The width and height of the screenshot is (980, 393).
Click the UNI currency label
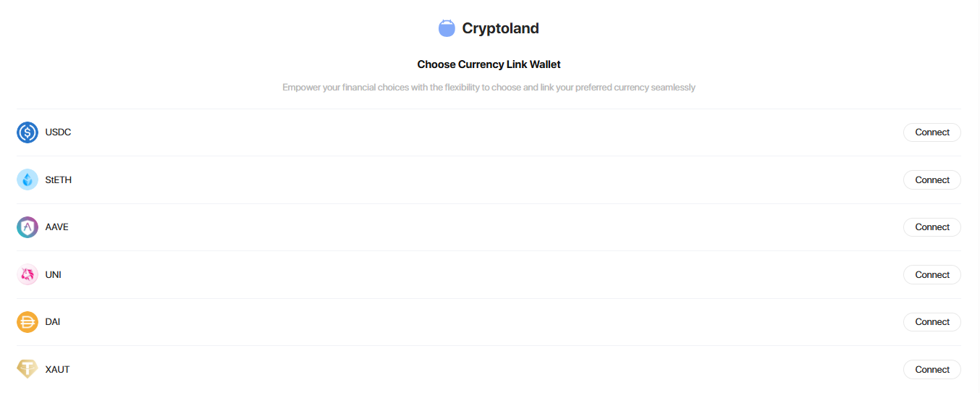click(53, 275)
